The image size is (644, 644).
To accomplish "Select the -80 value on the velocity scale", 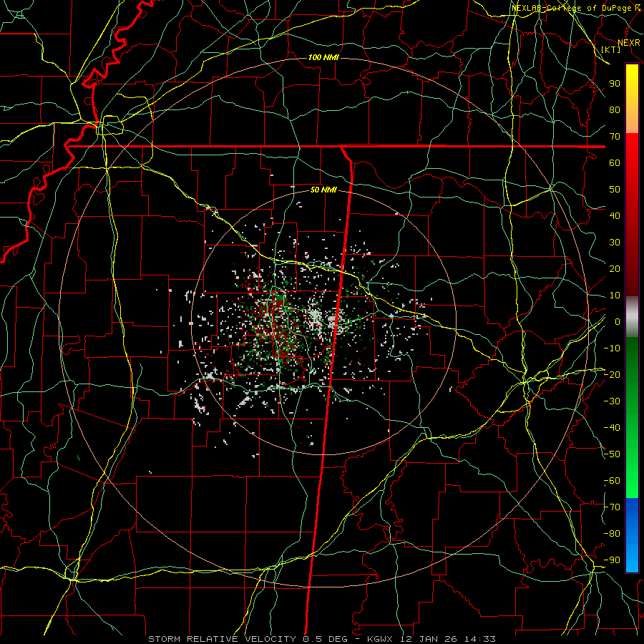I will pyautogui.click(x=612, y=534).
